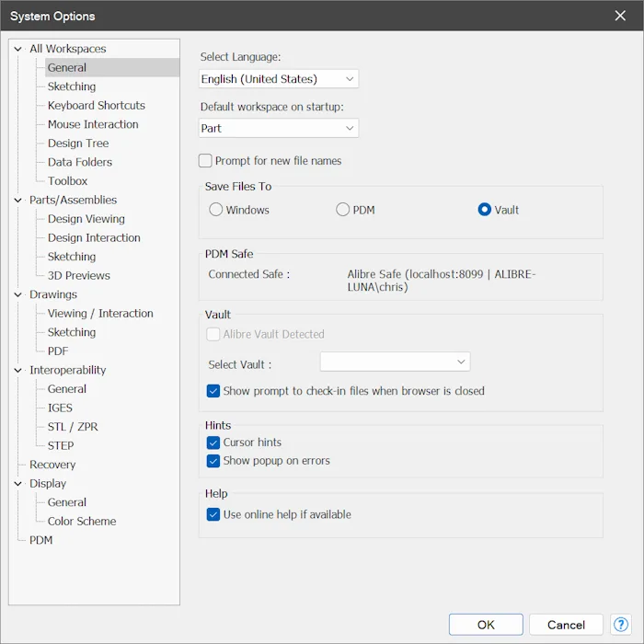This screenshot has width=644, height=644.
Task: Open Color Scheme settings
Action: pos(82,521)
